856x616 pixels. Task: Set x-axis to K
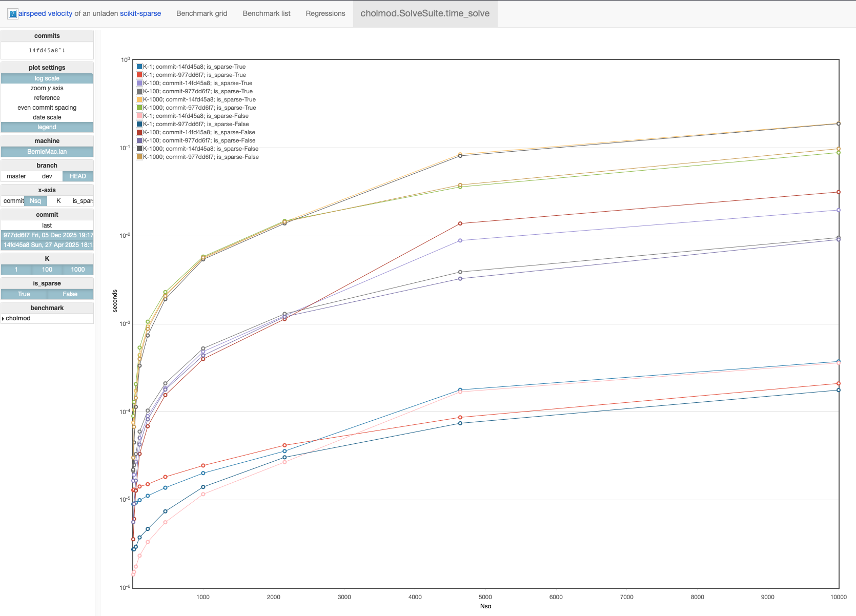coord(58,201)
